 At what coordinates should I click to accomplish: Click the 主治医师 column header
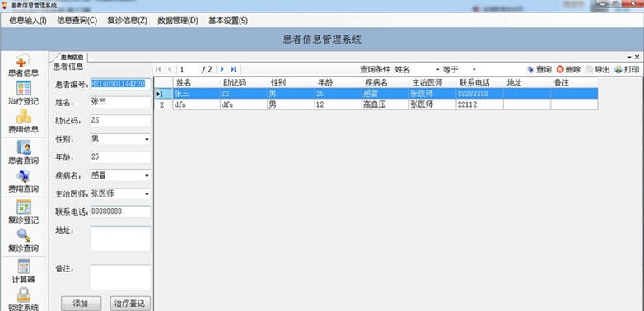pos(432,82)
